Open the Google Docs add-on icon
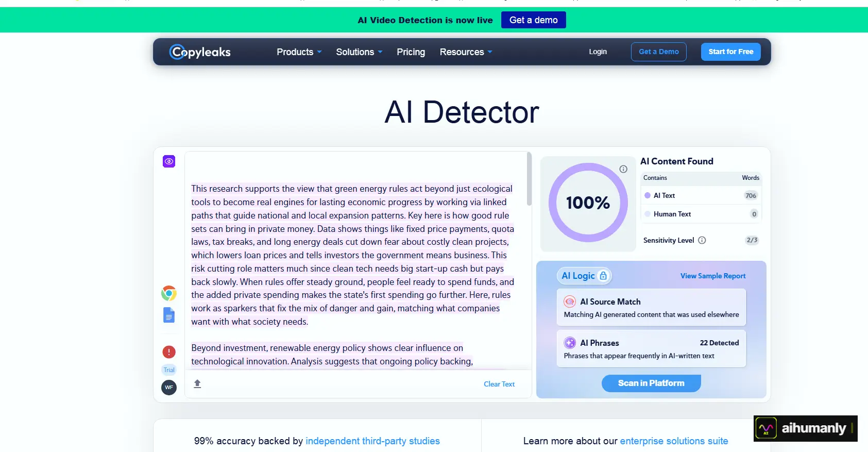The image size is (868, 452). 169,315
